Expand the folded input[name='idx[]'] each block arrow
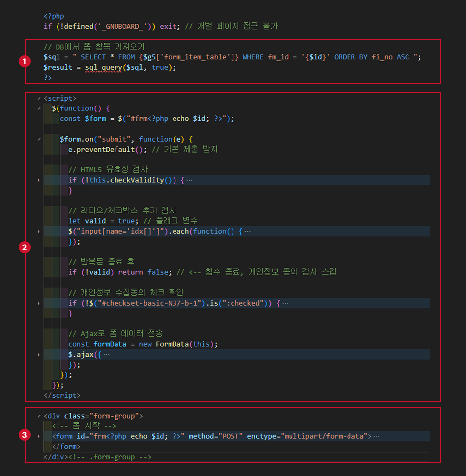The height and width of the screenshot is (476, 466). 38,232
